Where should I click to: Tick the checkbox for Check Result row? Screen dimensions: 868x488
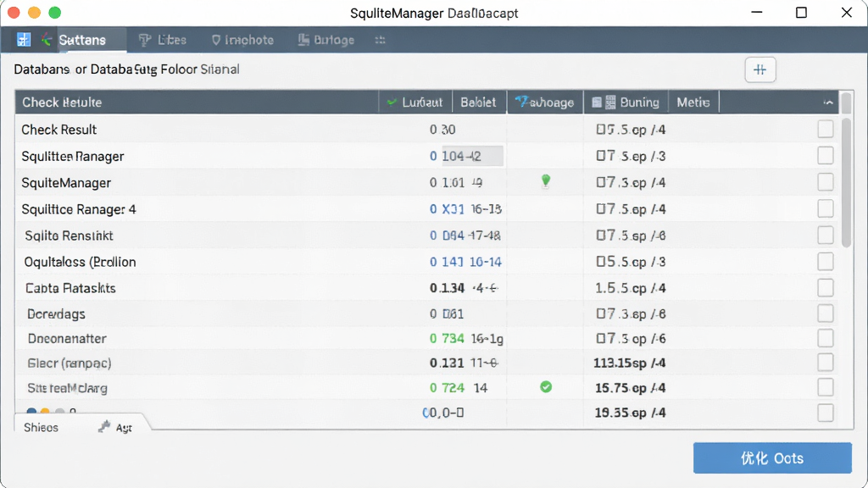tap(826, 129)
